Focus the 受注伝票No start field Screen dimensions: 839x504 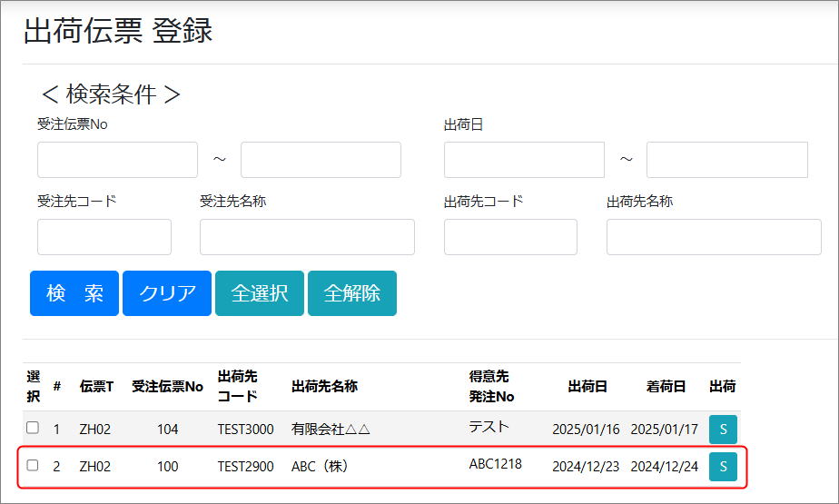click(x=117, y=160)
